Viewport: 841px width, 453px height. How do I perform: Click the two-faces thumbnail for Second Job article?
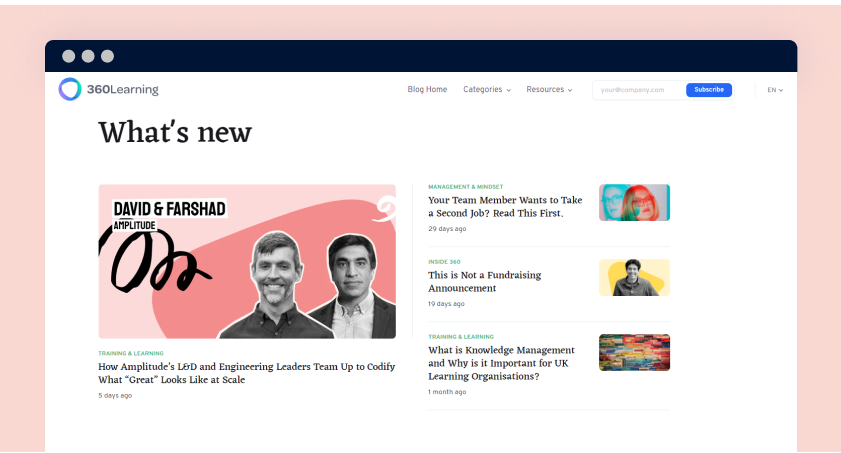[x=635, y=203]
